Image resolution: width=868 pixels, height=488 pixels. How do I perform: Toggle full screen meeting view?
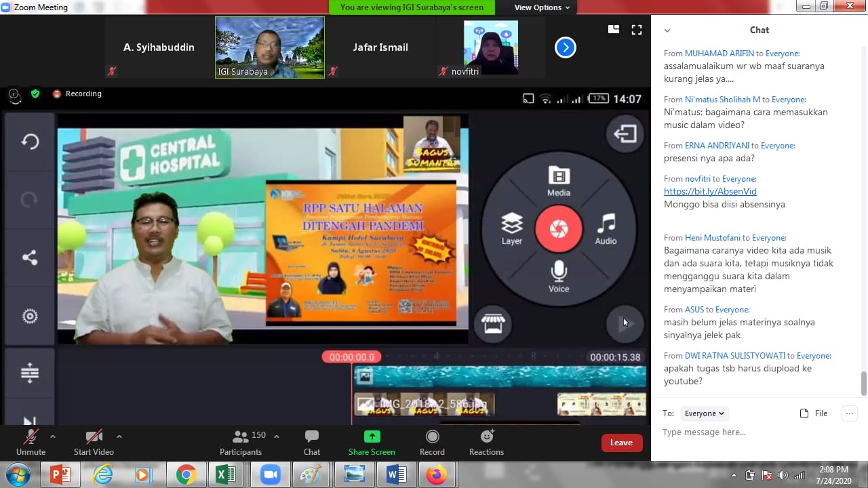(636, 30)
